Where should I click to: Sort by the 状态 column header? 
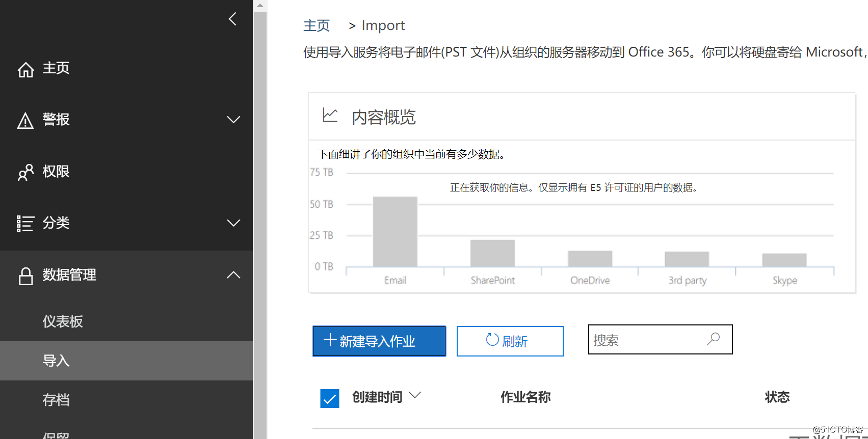[x=777, y=397]
